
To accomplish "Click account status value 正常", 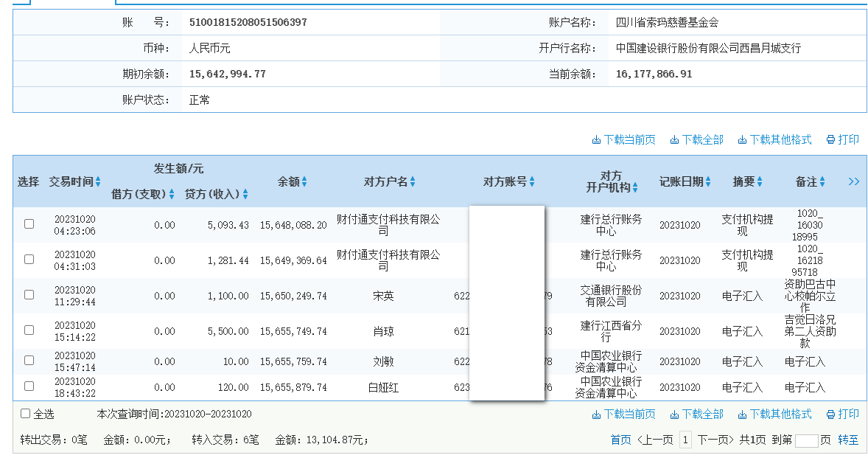I will [x=199, y=100].
